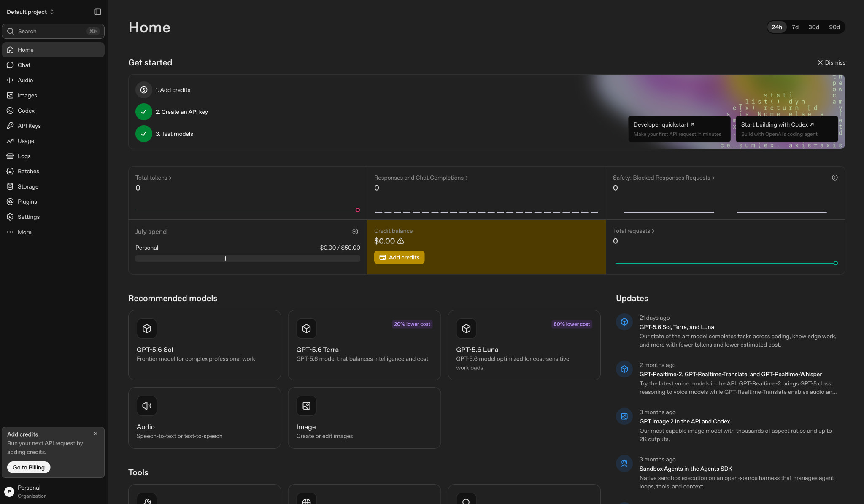This screenshot has height=504, width=864.
Task: Select the Home sidebar item
Action: (x=53, y=50)
